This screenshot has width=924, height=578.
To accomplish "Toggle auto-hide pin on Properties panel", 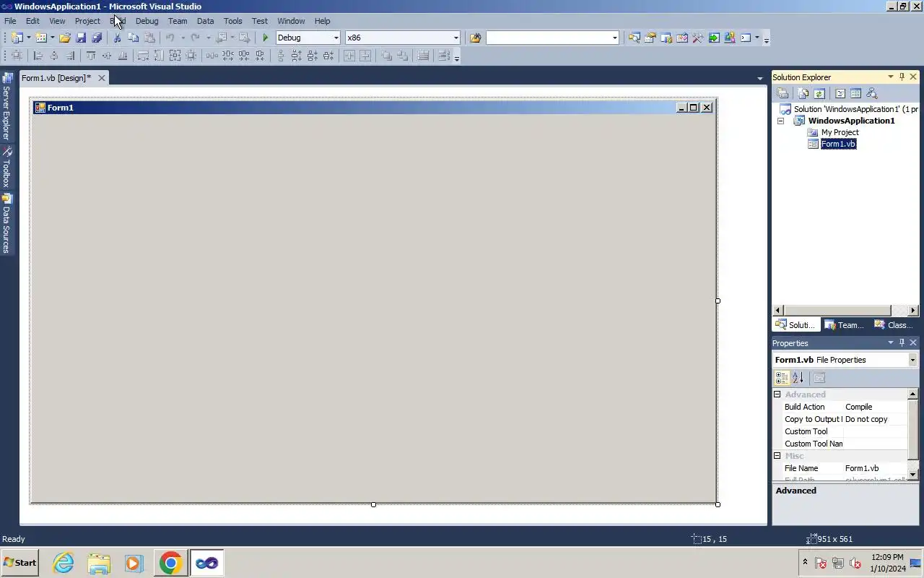I will (902, 342).
